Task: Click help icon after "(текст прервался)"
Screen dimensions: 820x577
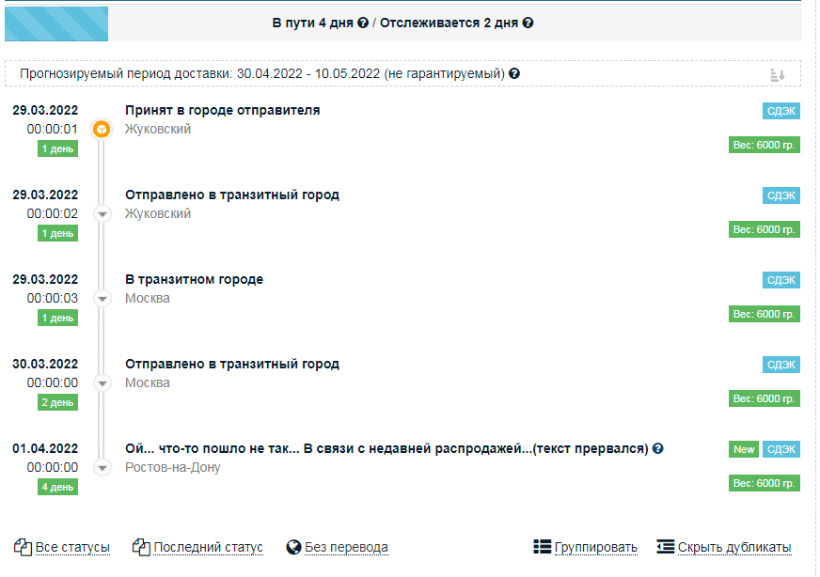Action: (659, 448)
